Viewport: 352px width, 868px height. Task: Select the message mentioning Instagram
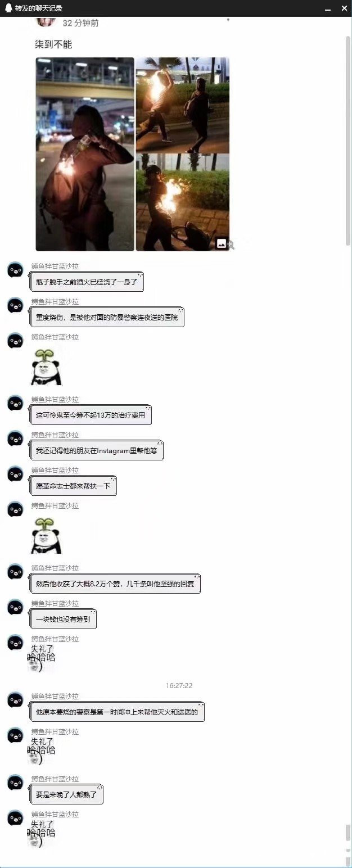click(97, 450)
